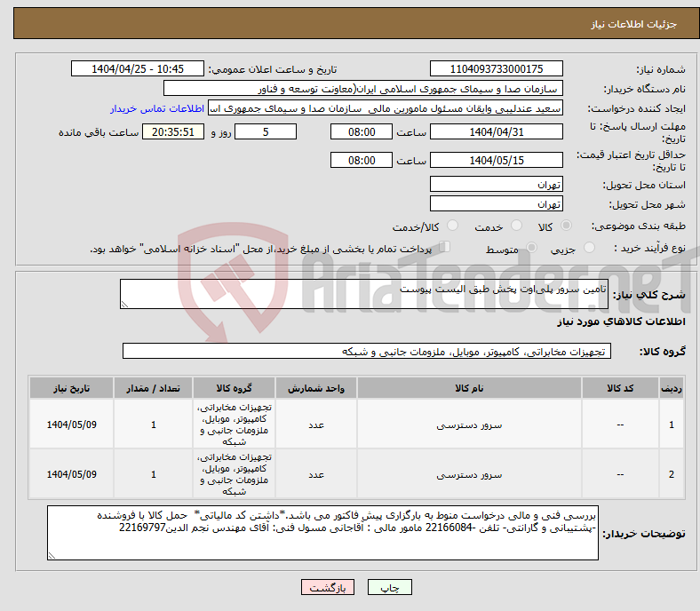This screenshot has height=611, width=700.
Task: Click the عدد unit cell in row 2
Action: [316, 474]
